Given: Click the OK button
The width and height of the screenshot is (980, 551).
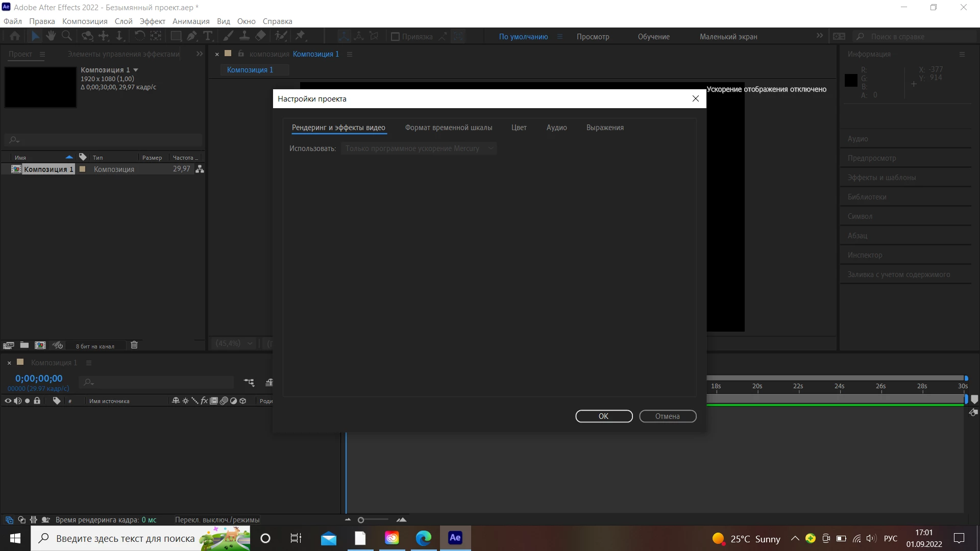Looking at the screenshot, I should point(603,416).
